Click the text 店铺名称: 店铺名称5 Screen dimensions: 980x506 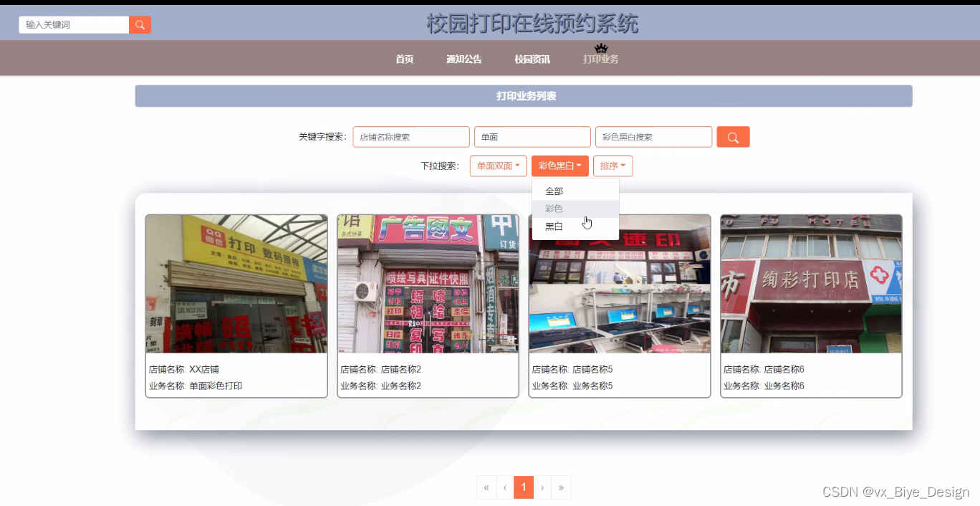coord(572,370)
